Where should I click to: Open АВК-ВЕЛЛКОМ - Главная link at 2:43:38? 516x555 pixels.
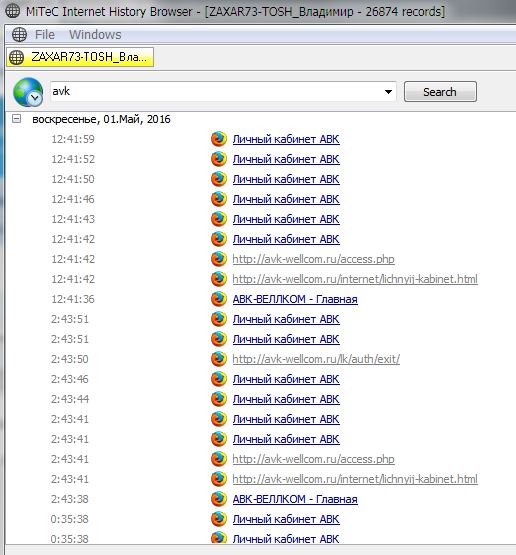click(x=295, y=499)
